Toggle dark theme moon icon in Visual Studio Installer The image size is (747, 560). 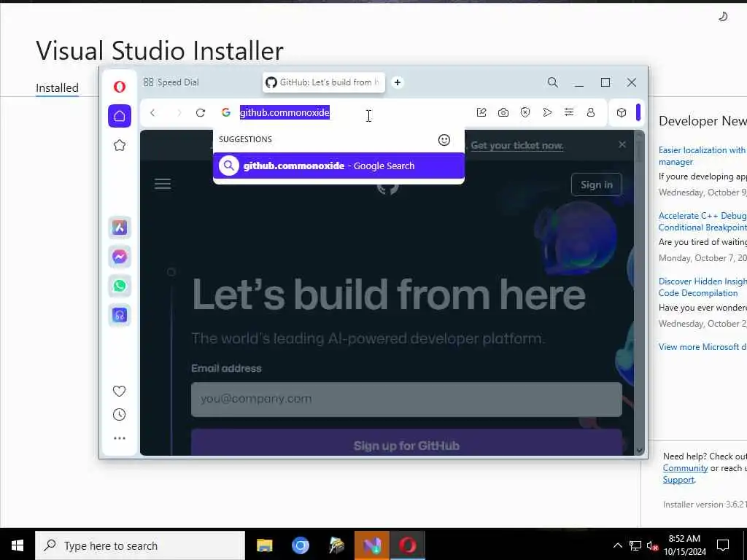723,17
